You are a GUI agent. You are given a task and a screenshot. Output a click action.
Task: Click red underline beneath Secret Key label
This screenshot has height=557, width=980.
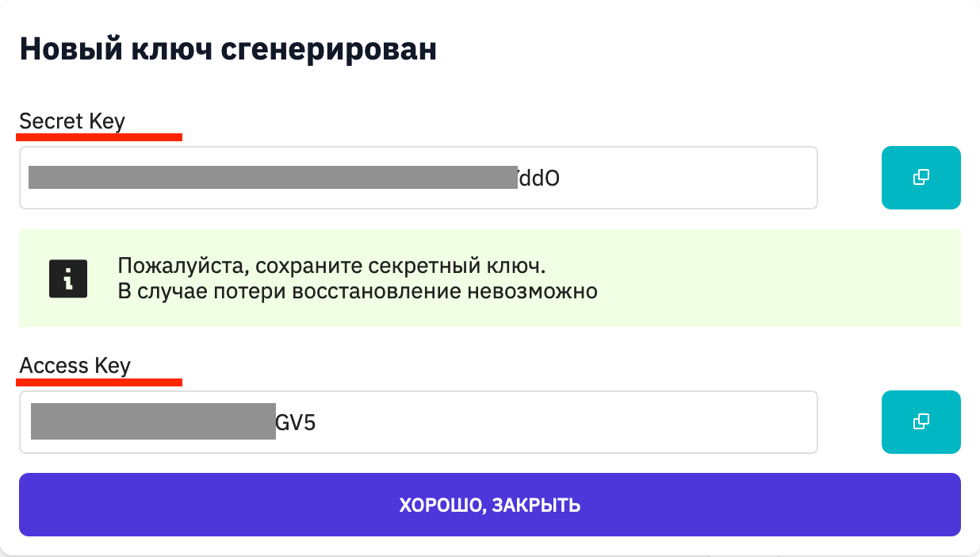99,137
